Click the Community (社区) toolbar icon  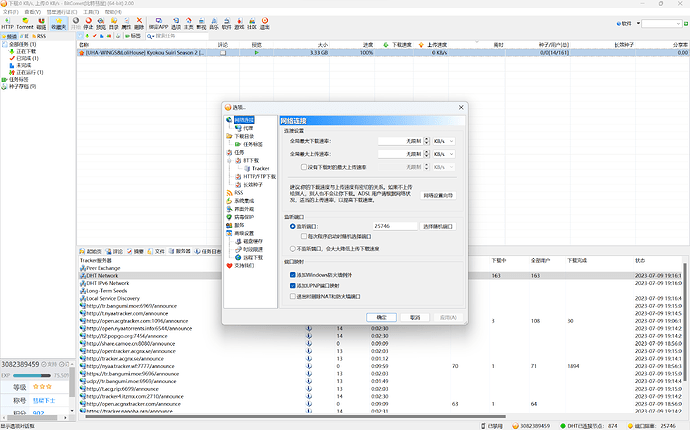tap(252, 23)
